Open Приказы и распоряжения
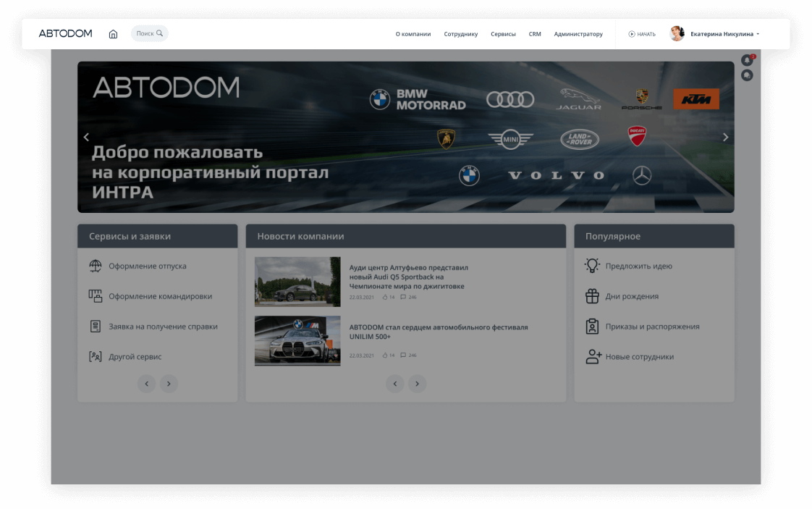812x509 pixels. (x=652, y=327)
